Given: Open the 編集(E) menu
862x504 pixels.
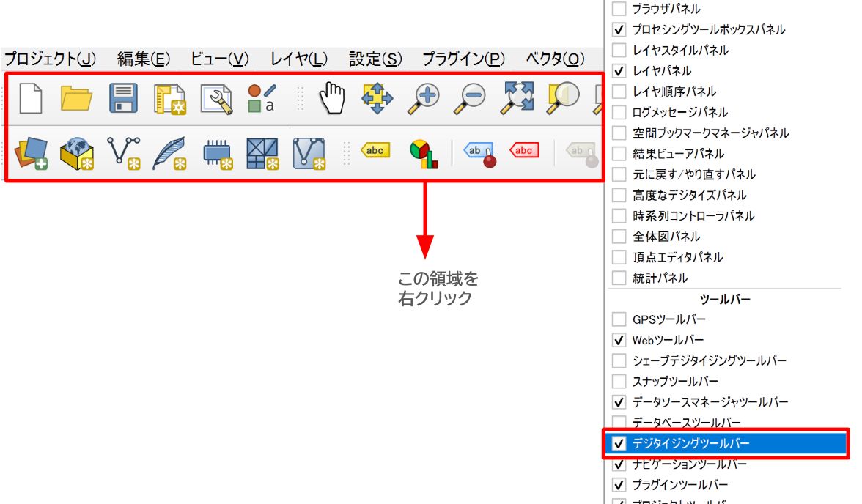Looking at the screenshot, I should pyautogui.click(x=144, y=59).
